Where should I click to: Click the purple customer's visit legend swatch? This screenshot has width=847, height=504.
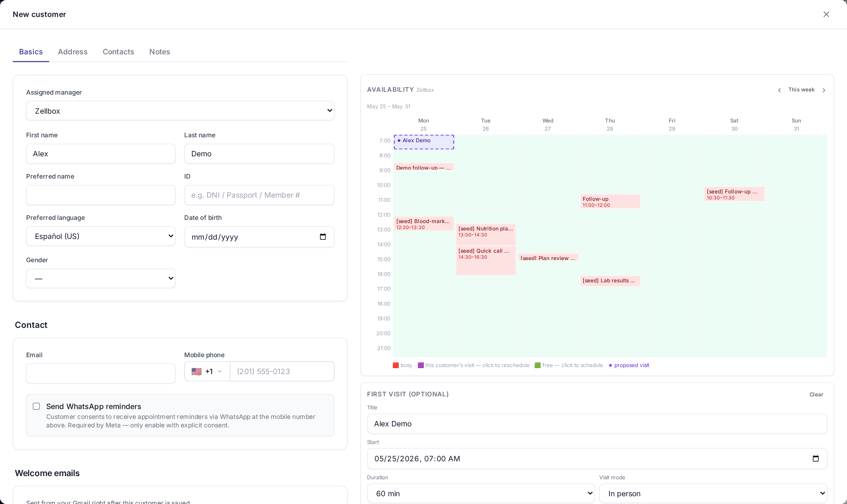tap(421, 365)
